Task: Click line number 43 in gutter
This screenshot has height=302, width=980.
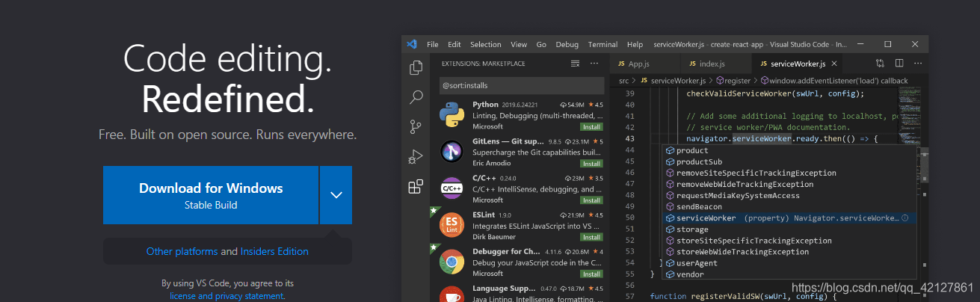Action: coord(629,139)
